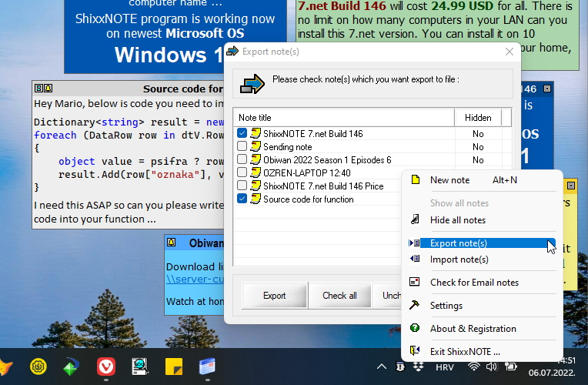The width and height of the screenshot is (588, 385).
Task: Select Import note(s) in the context menu
Action: [x=483, y=259]
